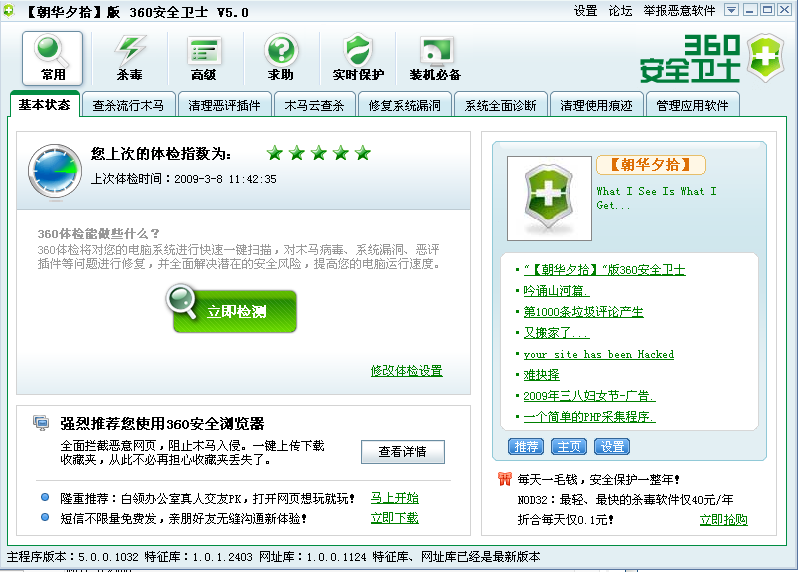Switch to the 清理使用痕迹 tab
Viewport: 798px width, 572px height.
pos(596,105)
